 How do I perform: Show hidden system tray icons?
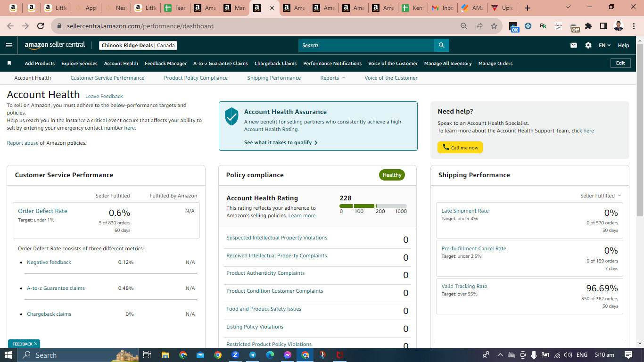[500, 355]
